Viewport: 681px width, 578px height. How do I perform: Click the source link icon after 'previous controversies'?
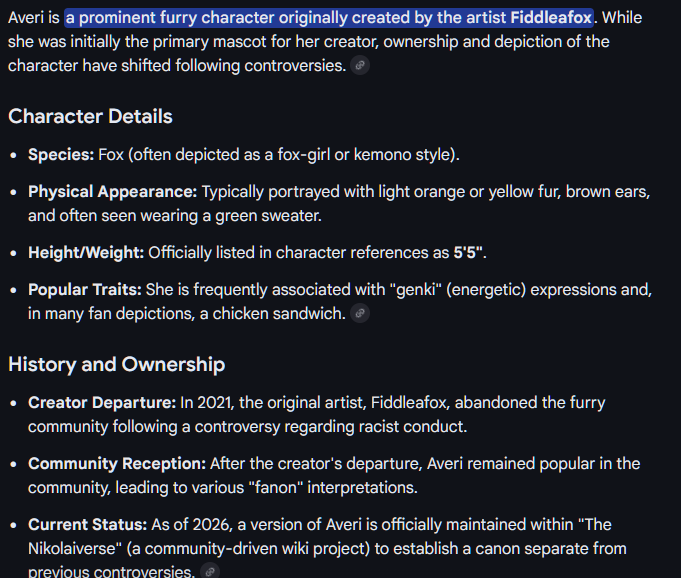209,572
